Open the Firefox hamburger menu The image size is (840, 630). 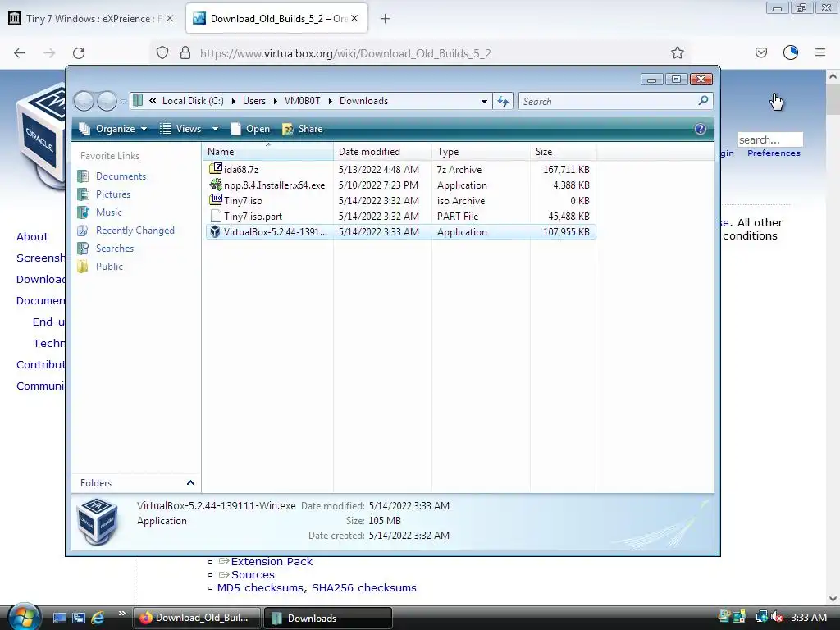click(x=820, y=52)
